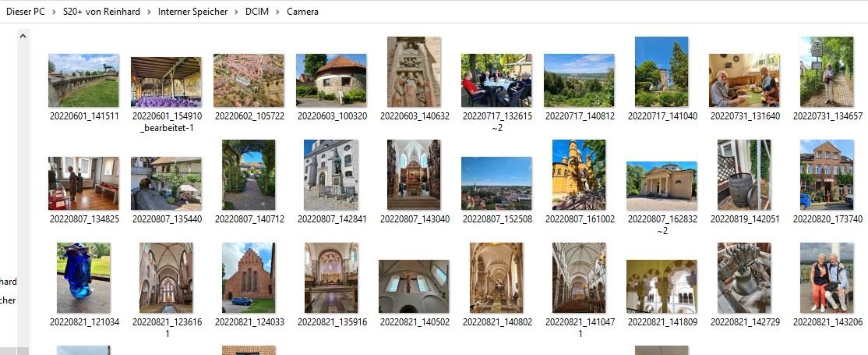Open the Dieser PC breadcrumb
The width and height of the screenshot is (868, 355).
[x=26, y=12]
